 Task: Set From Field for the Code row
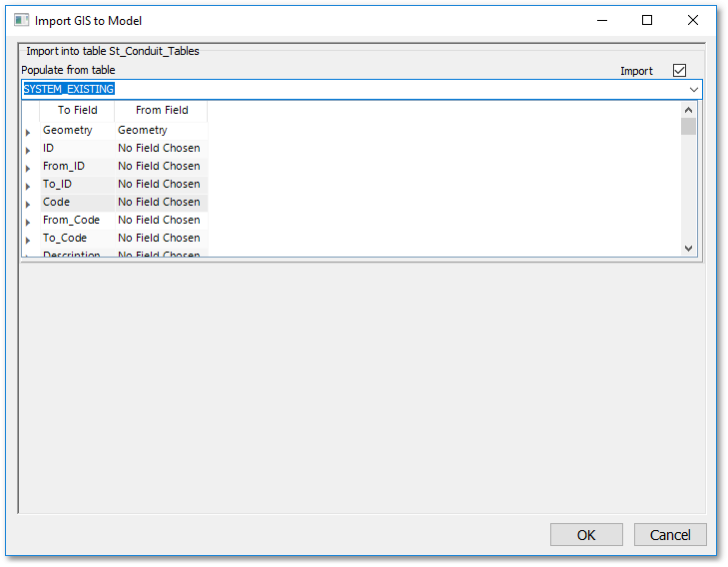point(161,203)
